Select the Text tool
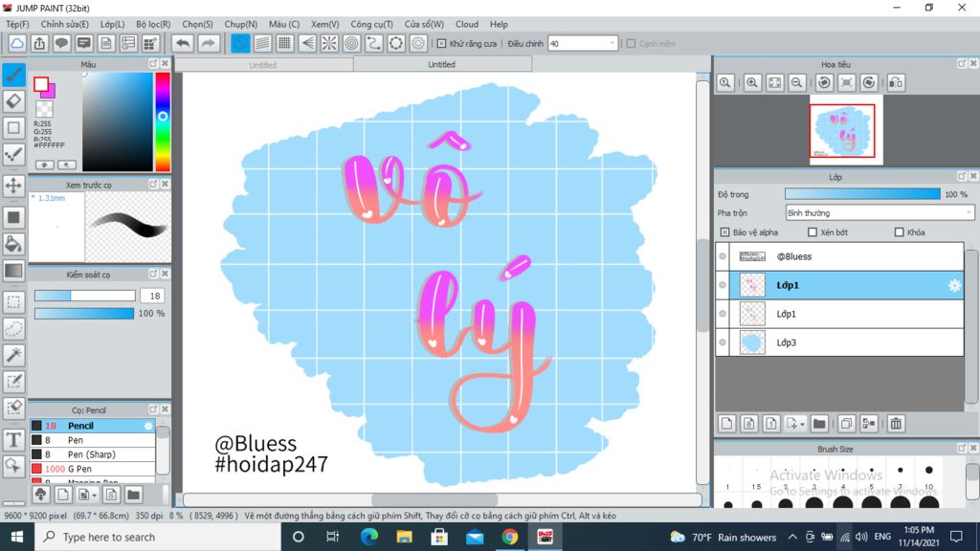Viewport: 980px width, 551px height. click(13, 440)
